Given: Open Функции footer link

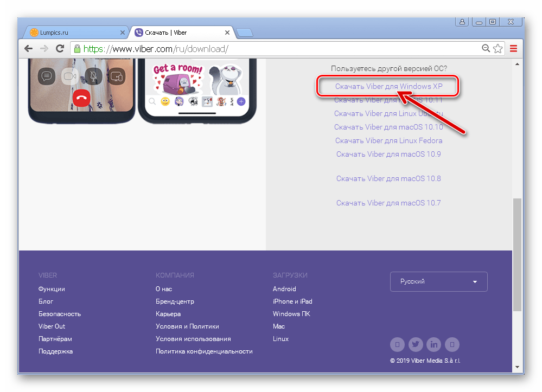Looking at the screenshot, I should point(52,289).
